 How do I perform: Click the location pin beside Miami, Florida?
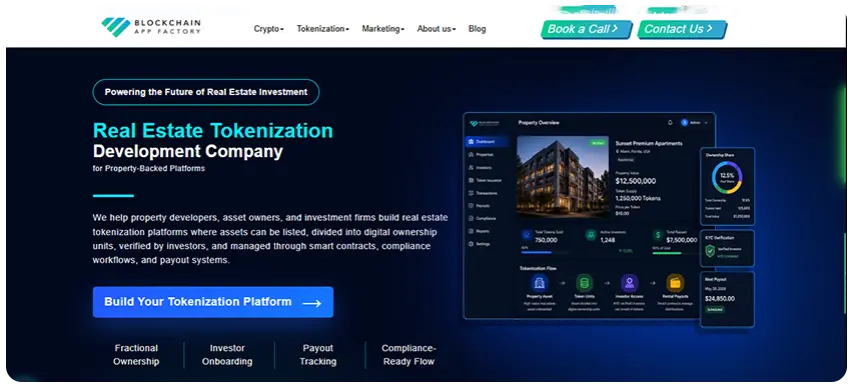617,151
